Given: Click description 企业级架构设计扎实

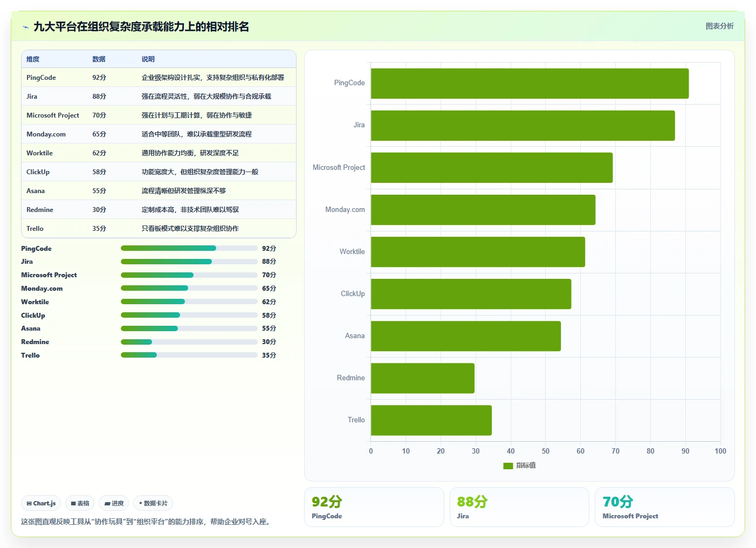Looking at the screenshot, I should (x=213, y=78).
